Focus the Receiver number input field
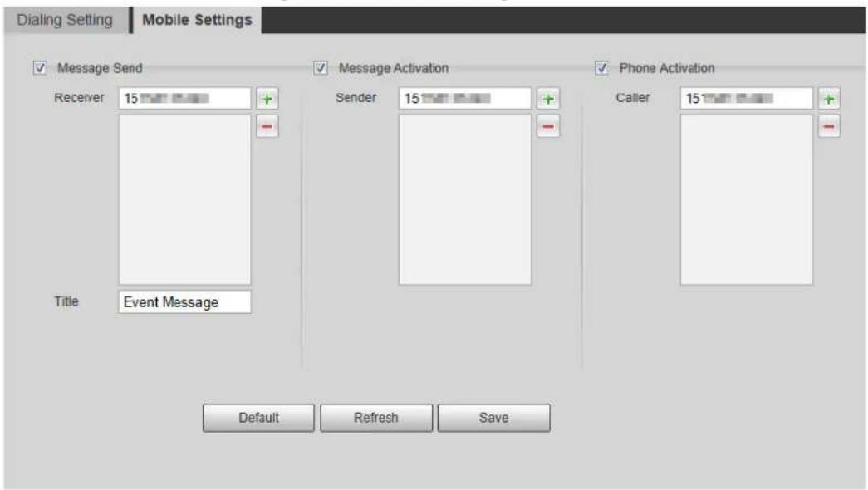Image resolution: width=868 pixels, height=490 pixels. (x=184, y=99)
